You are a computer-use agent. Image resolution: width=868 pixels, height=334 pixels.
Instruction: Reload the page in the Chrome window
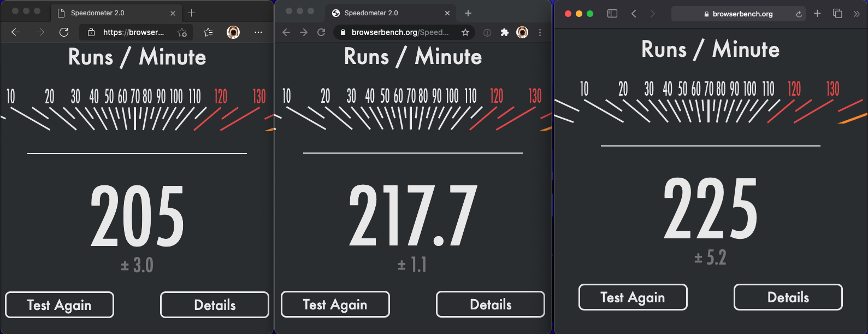click(x=321, y=32)
